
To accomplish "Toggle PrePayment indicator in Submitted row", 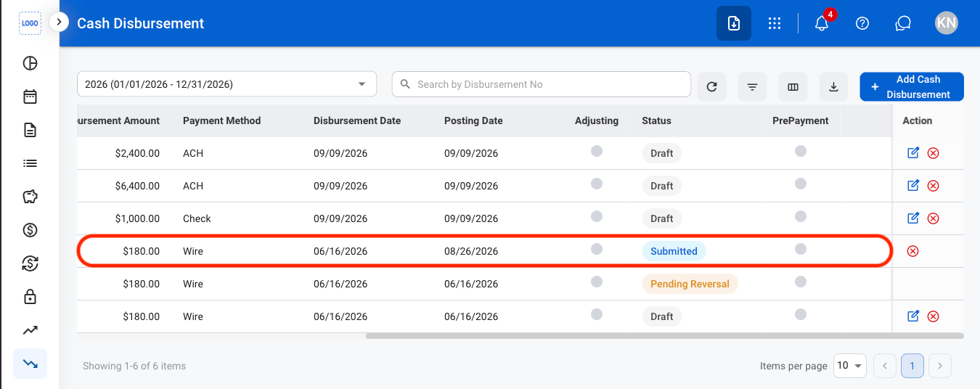I will click(800, 249).
